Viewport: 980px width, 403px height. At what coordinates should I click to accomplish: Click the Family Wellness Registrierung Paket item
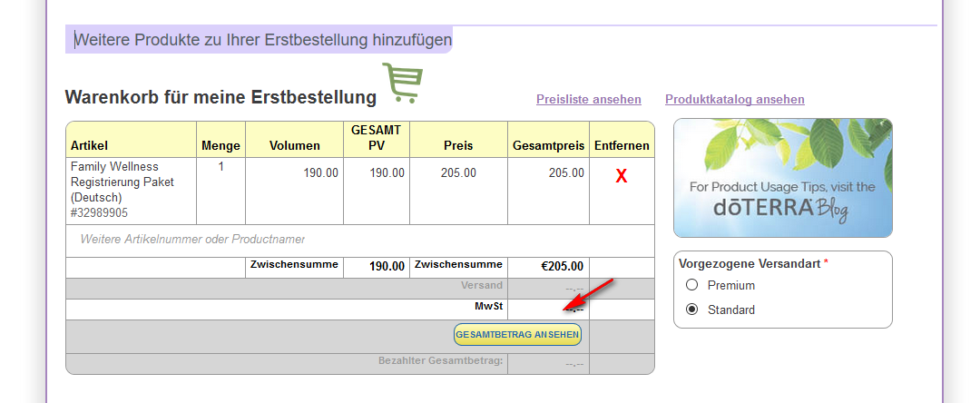pos(122,190)
